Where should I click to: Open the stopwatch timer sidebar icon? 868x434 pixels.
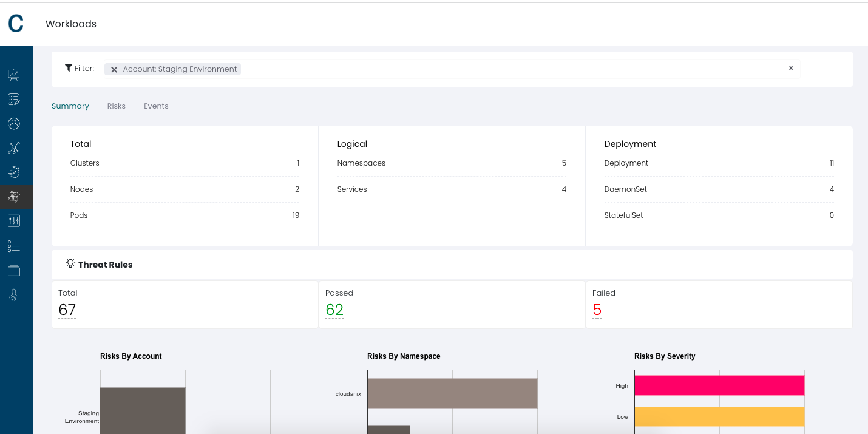click(14, 172)
